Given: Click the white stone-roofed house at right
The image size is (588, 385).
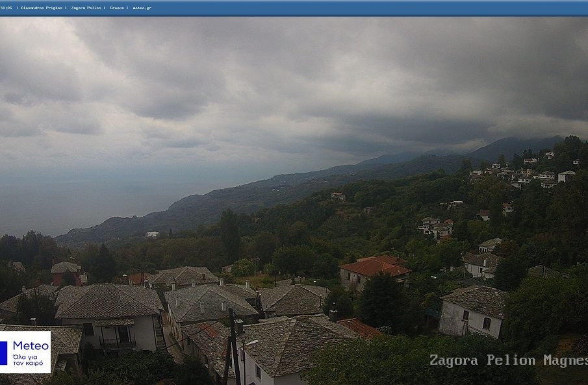Looking at the screenshot, I should [x=472, y=312].
